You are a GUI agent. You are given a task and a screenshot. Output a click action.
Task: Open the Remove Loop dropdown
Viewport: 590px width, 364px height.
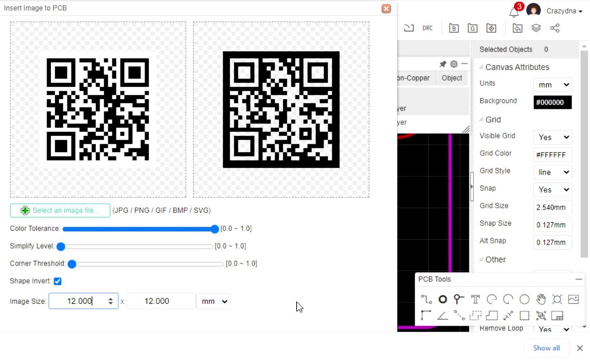coord(552,329)
